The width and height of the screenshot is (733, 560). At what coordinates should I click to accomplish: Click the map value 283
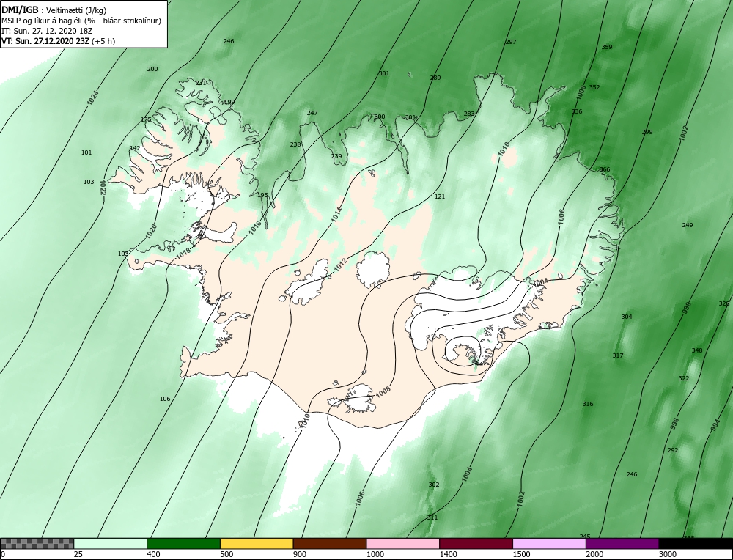pos(469,113)
